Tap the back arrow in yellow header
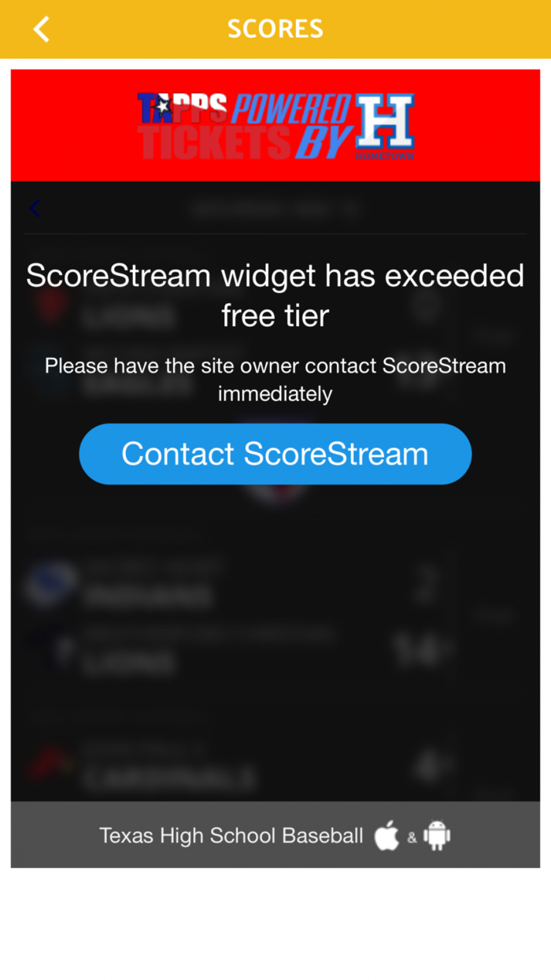This screenshot has height=980, width=551. pos(41,29)
